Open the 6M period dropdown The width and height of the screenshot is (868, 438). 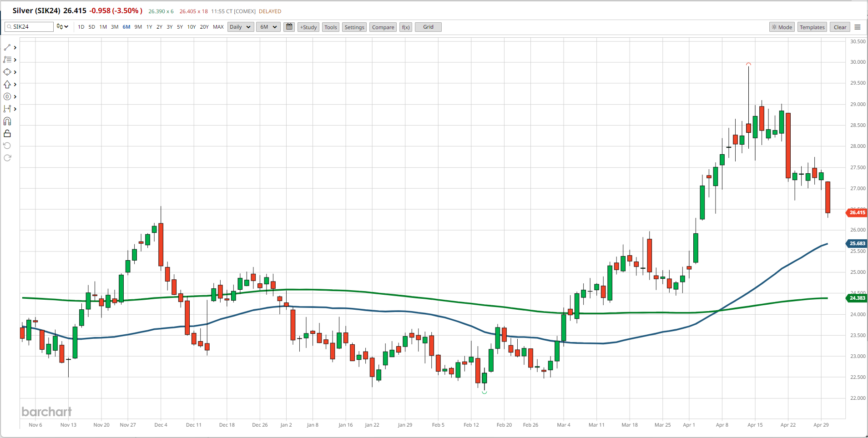point(268,27)
